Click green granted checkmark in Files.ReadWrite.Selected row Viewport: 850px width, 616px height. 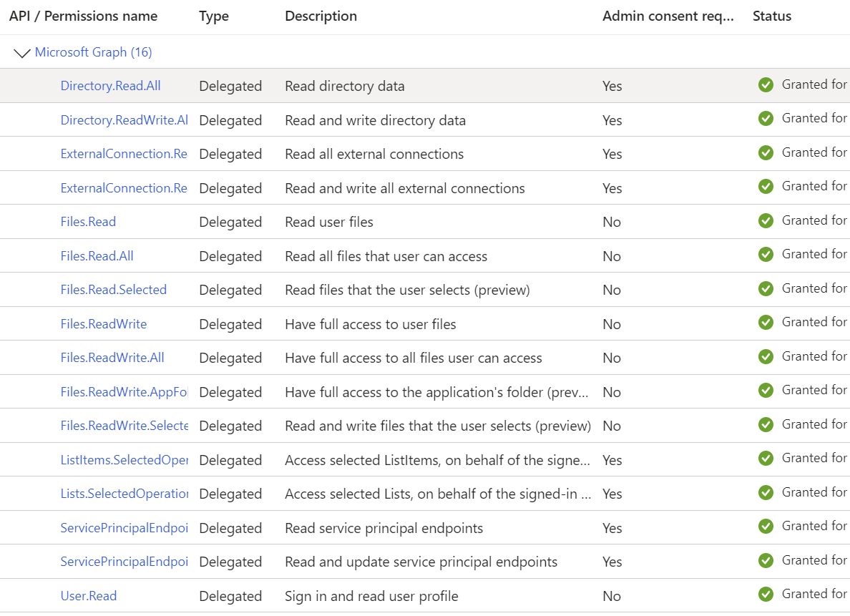[766, 424]
